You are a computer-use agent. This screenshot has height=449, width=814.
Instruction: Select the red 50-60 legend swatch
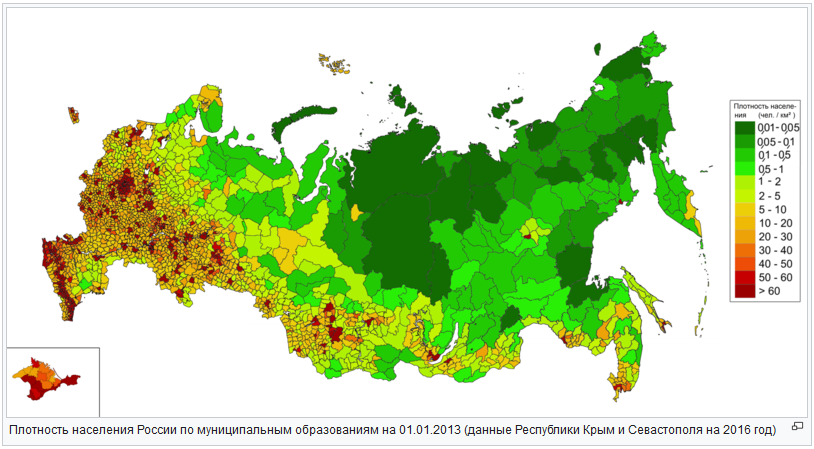[744, 277]
